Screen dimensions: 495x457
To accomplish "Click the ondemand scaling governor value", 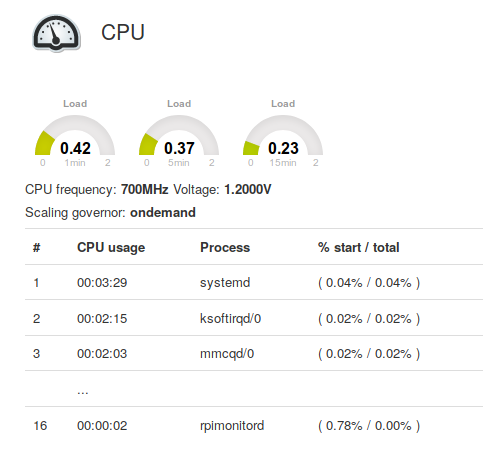I will click(x=163, y=212).
